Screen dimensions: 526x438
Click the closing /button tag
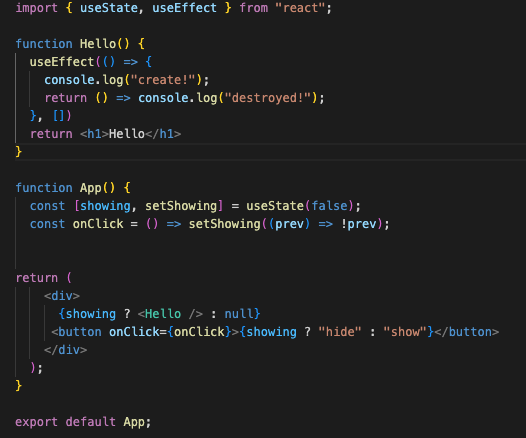[466, 332]
